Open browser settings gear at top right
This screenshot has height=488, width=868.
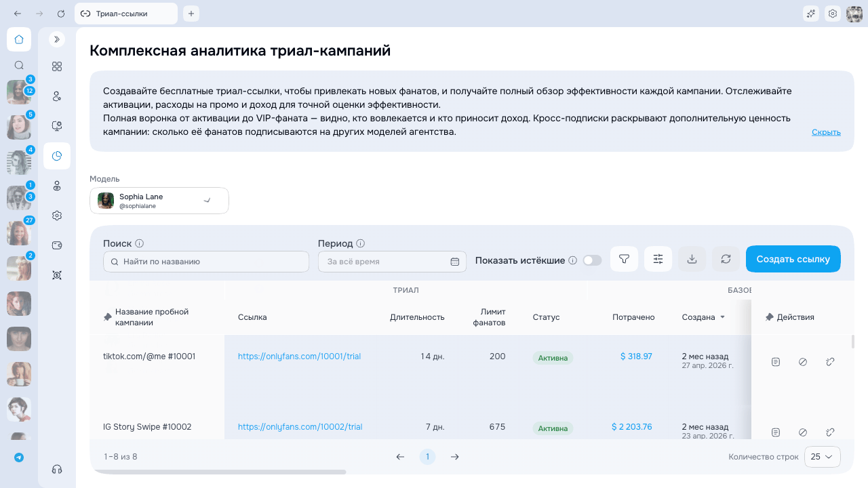click(x=833, y=14)
